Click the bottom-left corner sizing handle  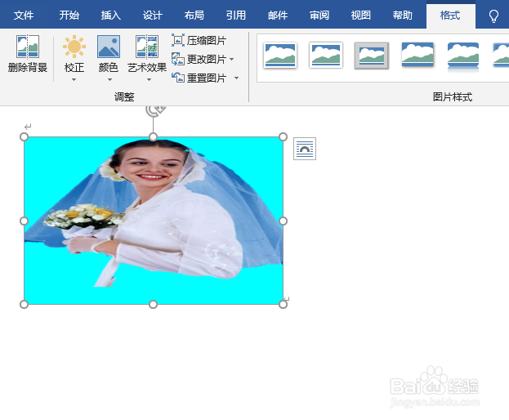(24, 305)
